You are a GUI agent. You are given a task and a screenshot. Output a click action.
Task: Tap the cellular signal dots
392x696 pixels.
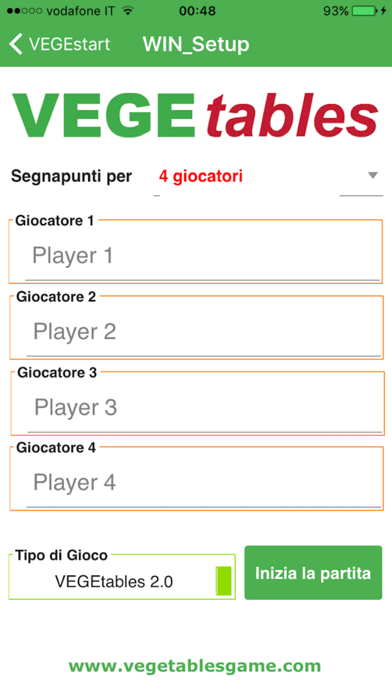(25, 11)
